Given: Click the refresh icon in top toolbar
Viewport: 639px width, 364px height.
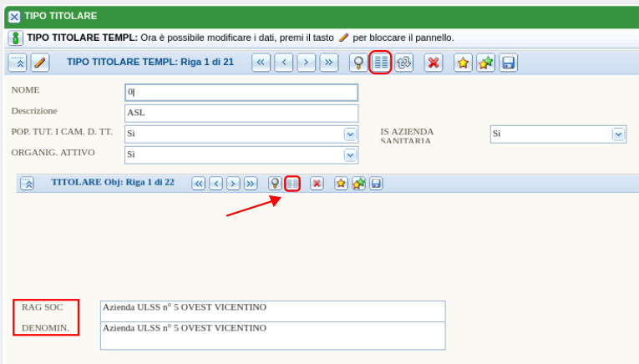Looking at the screenshot, I should coord(404,63).
